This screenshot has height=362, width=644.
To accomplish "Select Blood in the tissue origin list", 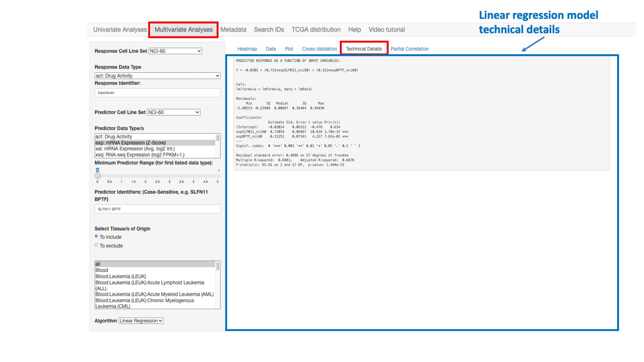I will tap(101, 270).
